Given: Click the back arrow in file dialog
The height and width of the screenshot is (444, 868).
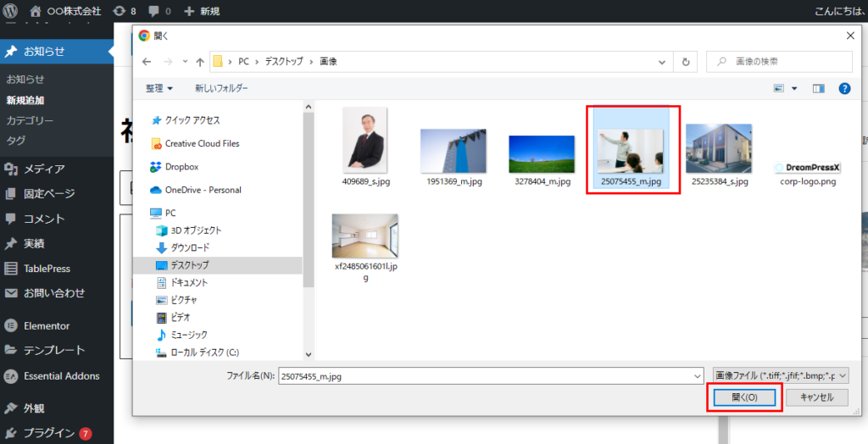Looking at the screenshot, I should pyautogui.click(x=147, y=62).
